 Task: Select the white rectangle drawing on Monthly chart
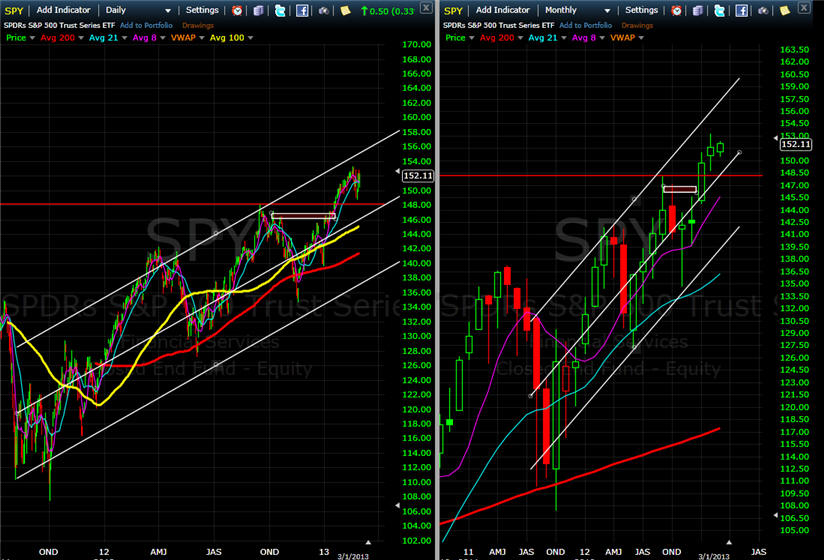tap(680, 189)
